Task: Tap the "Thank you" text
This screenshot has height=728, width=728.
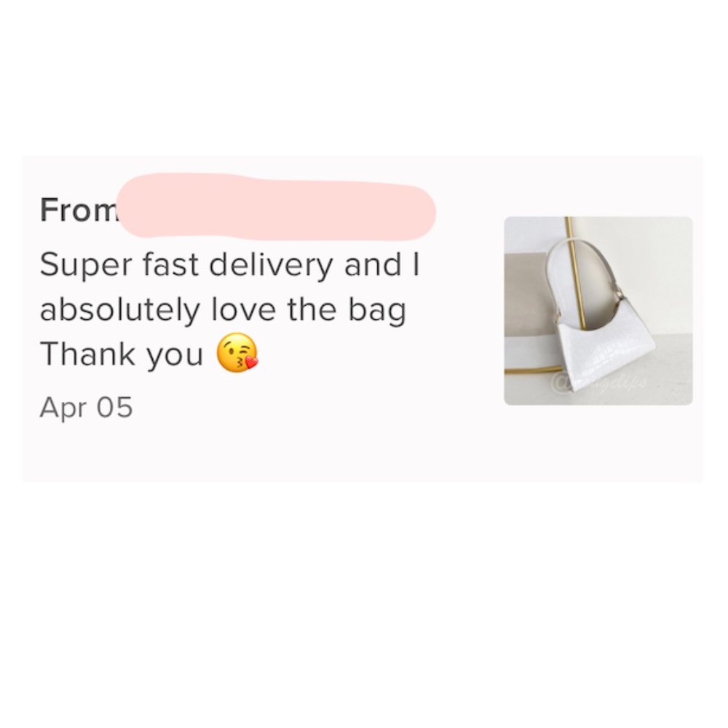Action: tap(122, 354)
